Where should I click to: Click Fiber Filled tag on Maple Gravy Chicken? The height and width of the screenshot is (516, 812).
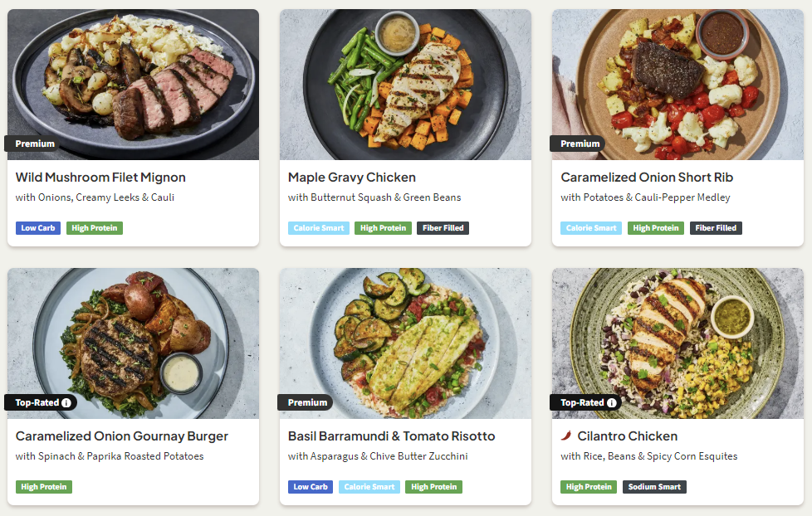click(443, 228)
